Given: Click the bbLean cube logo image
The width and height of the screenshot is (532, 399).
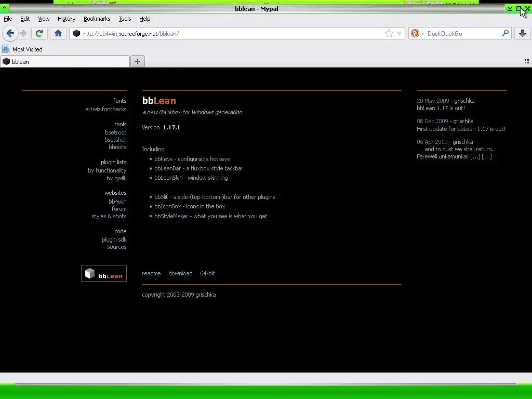Looking at the screenshot, I should point(104,273).
